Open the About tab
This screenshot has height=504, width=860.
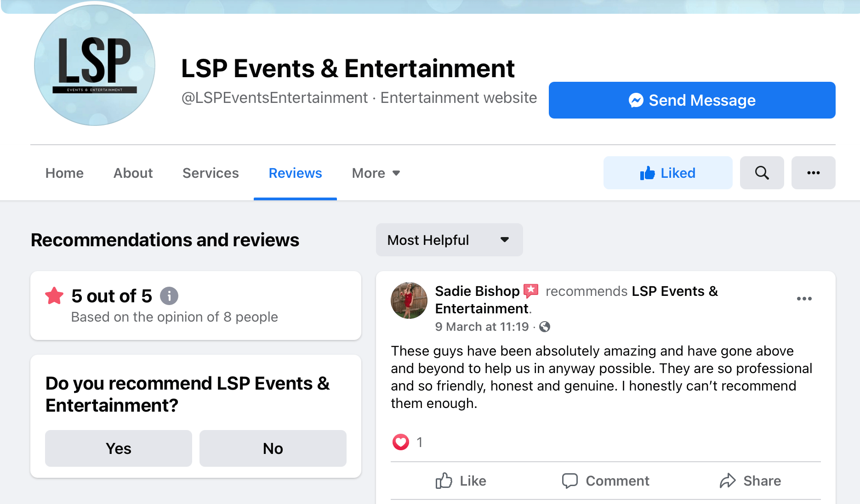pos(133,173)
